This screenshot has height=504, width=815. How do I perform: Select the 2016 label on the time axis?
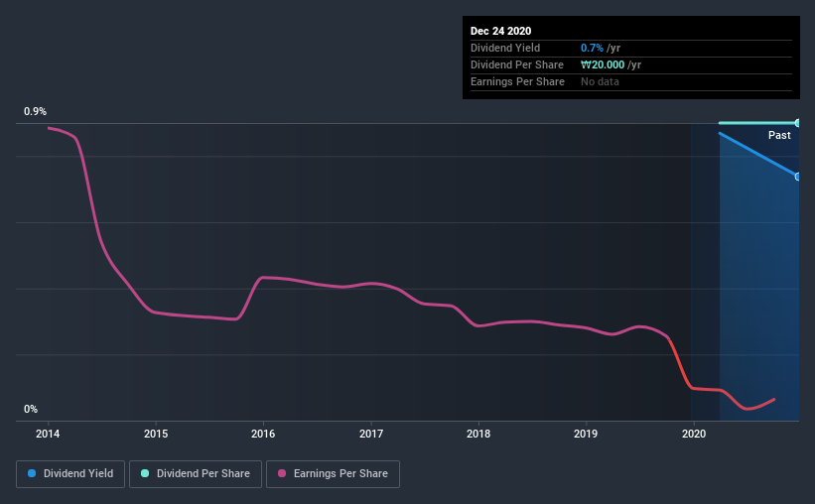(x=263, y=434)
